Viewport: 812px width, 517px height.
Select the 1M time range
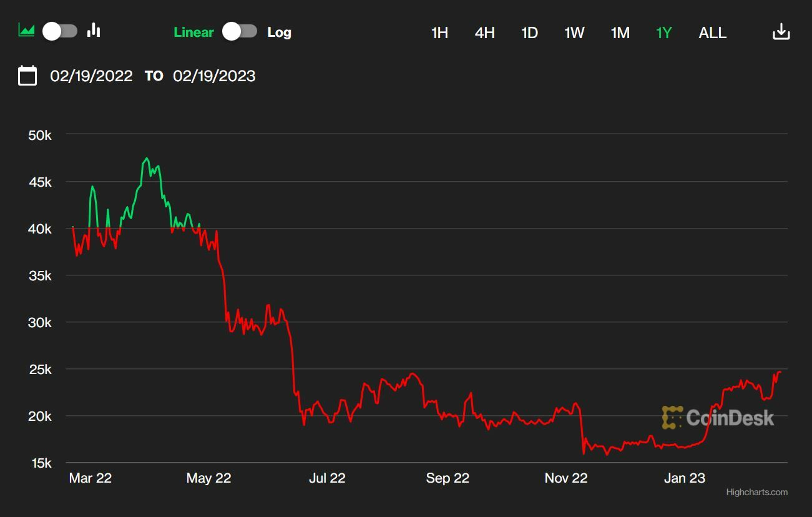tap(620, 33)
